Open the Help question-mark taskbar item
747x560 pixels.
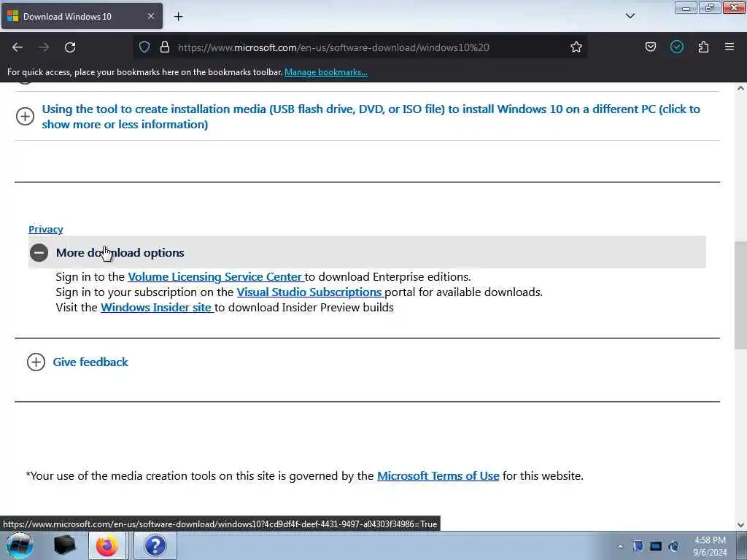[x=155, y=545]
